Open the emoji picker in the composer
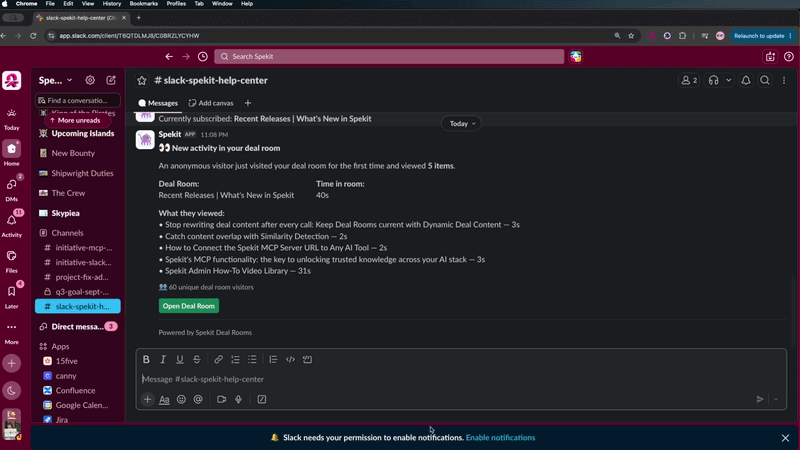 coord(181,399)
